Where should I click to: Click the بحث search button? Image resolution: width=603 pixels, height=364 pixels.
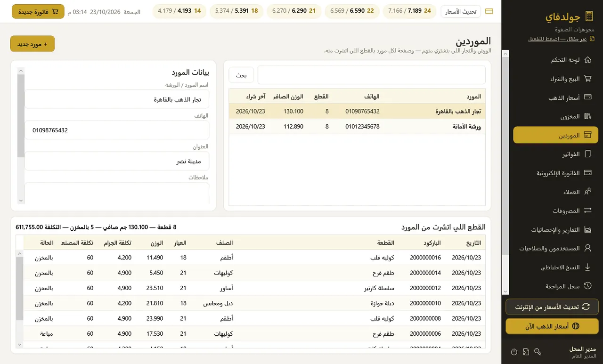coord(241,75)
